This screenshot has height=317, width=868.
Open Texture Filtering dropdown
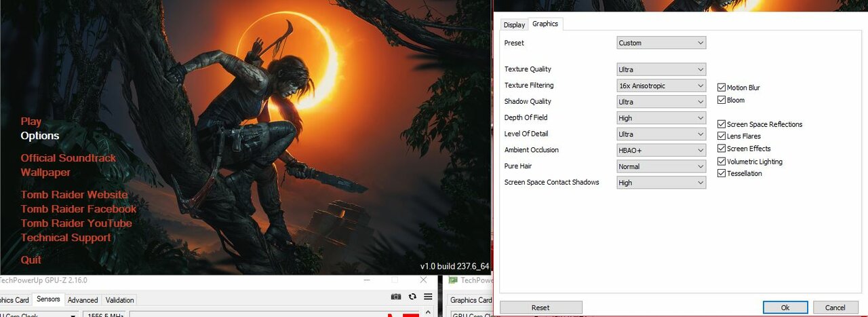click(x=661, y=86)
